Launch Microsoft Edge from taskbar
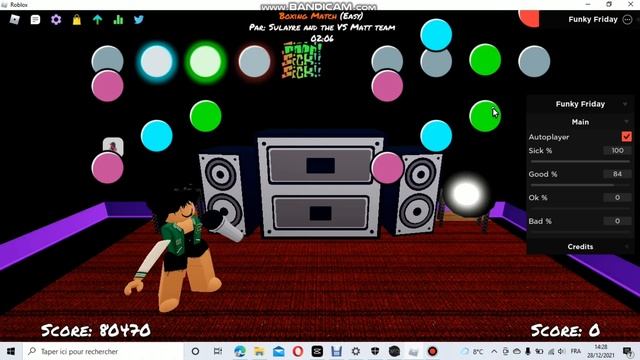The width and height of the screenshot is (640, 360). pyautogui.click(x=240, y=351)
